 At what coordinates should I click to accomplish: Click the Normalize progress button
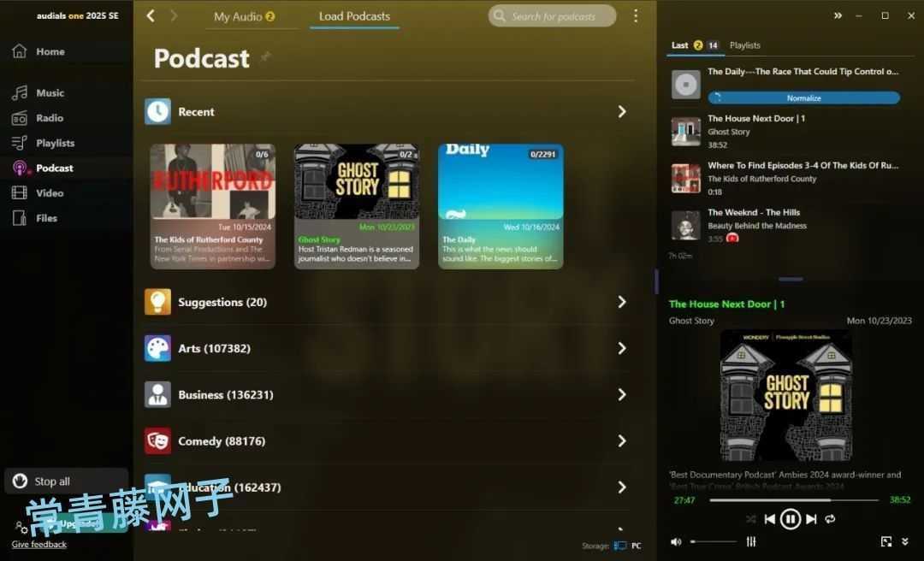pos(803,97)
